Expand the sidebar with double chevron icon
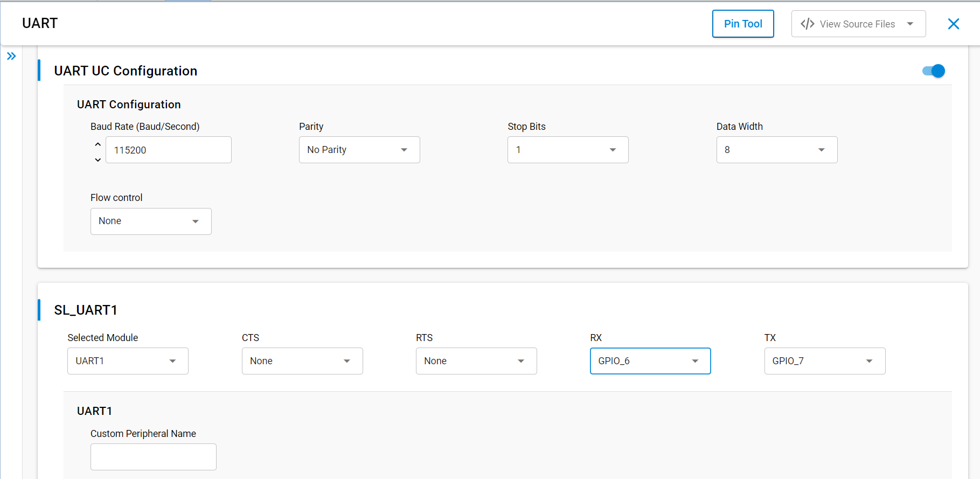980x479 pixels. [11, 56]
